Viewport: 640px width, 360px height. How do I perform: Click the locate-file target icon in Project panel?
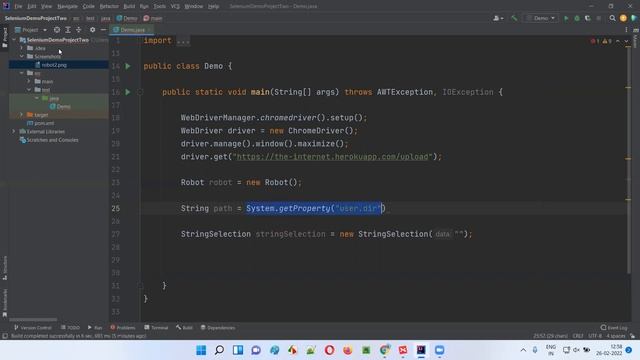tap(57, 30)
